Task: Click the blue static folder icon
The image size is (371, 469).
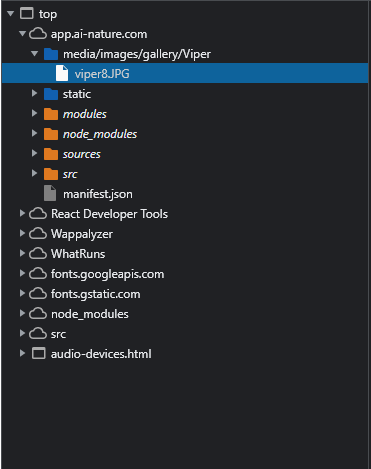Action: 51,94
